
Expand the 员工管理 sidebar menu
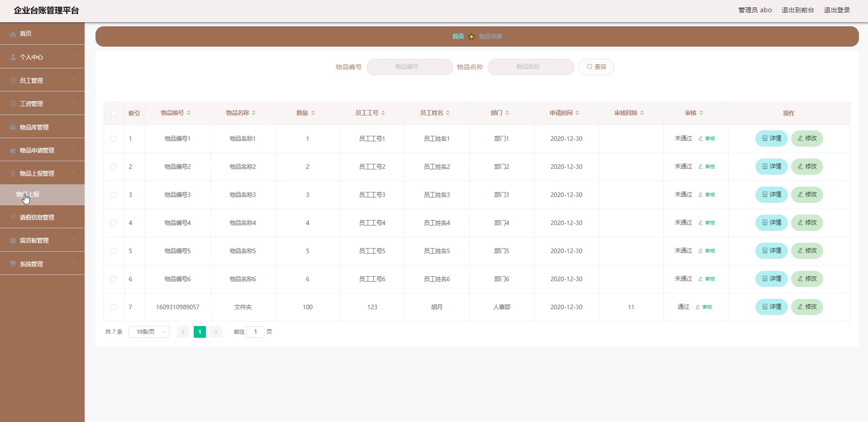coord(42,80)
